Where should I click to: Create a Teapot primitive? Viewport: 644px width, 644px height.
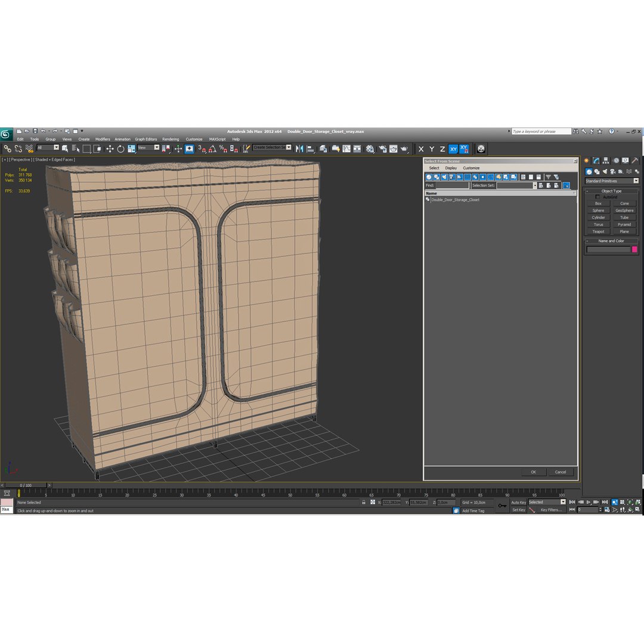point(598,231)
